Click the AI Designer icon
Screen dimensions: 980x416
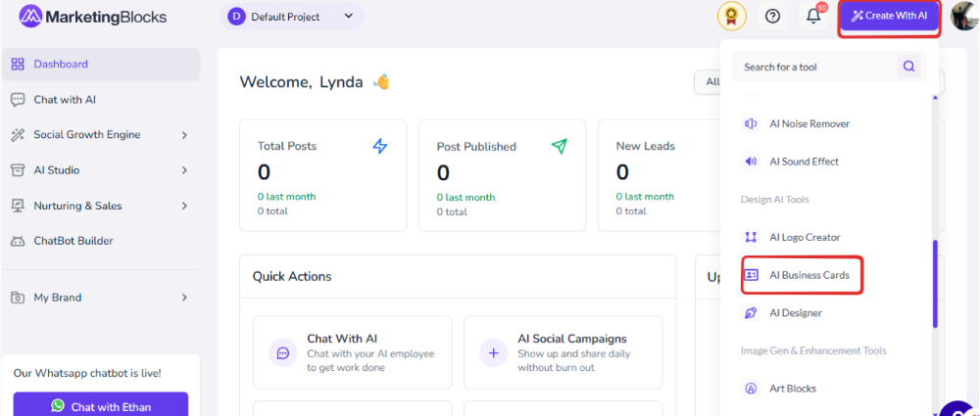tap(751, 313)
